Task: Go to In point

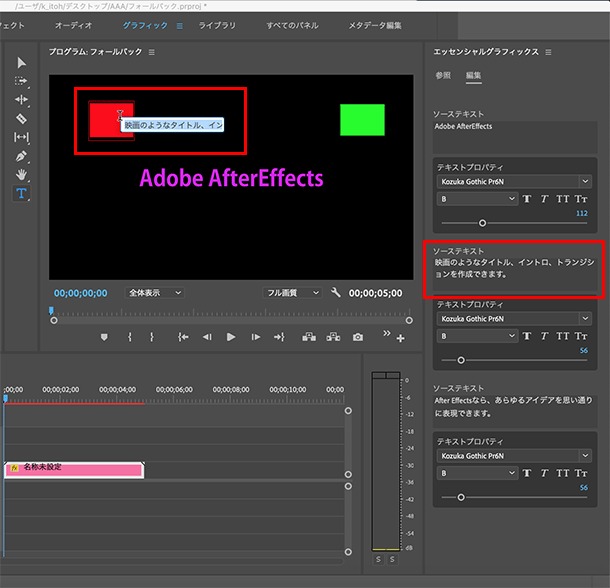Action: 183,337
